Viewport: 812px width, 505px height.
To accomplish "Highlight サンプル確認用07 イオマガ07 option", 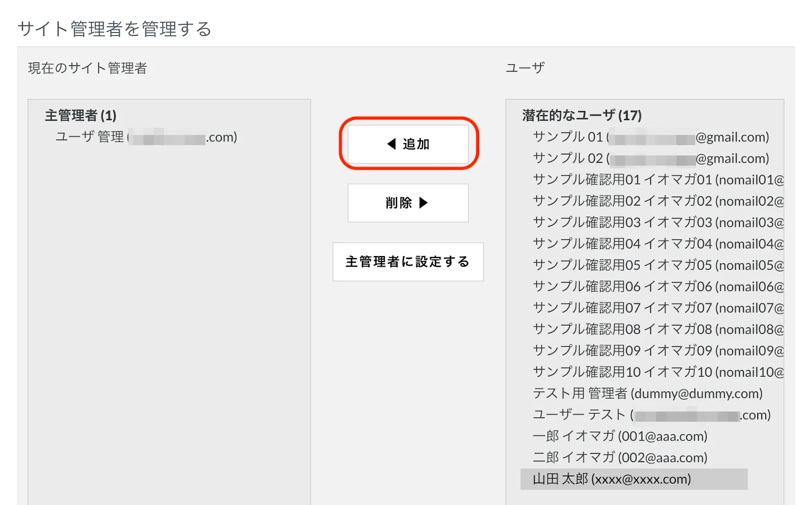I will tap(658, 308).
